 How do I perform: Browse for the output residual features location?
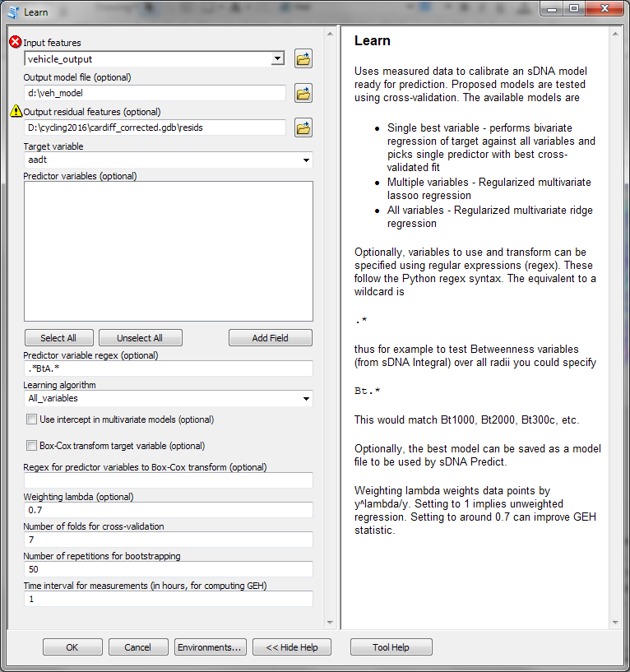[303, 127]
